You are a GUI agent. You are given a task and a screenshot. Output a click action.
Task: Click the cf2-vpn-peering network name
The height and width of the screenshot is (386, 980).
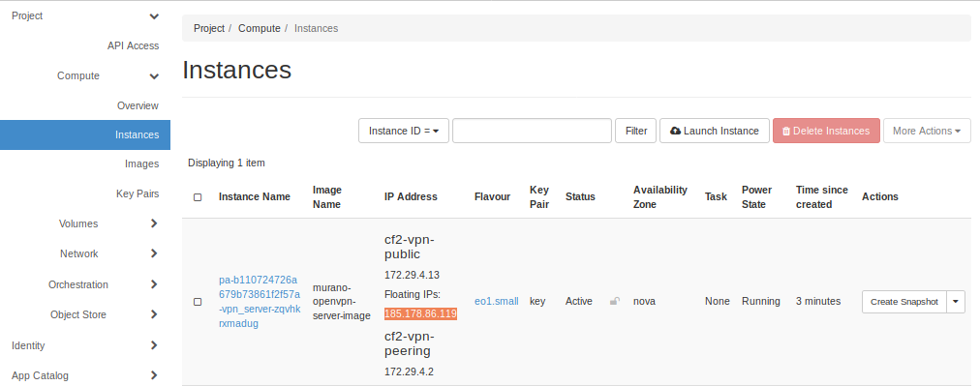(x=409, y=343)
